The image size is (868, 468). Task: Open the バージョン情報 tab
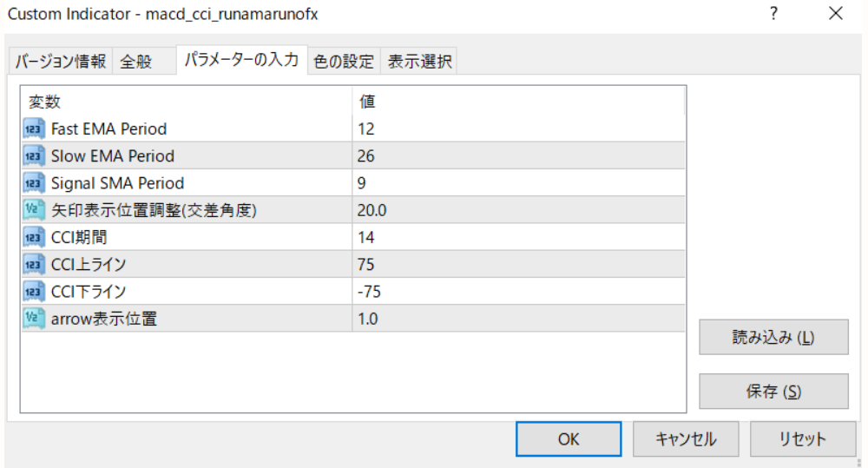point(60,62)
